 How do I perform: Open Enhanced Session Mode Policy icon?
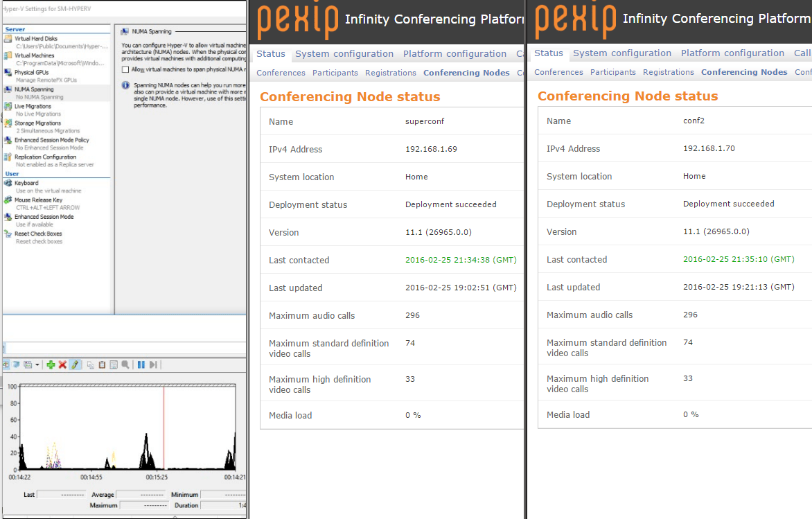(x=8, y=140)
